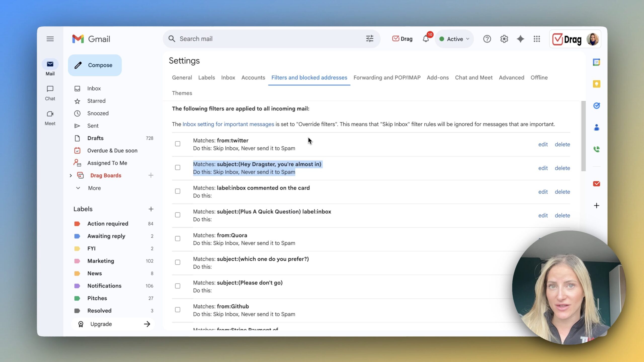The width and height of the screenshot is (644, 362).
Task: Edit the Hey Dragster filter
Action: 543,168
